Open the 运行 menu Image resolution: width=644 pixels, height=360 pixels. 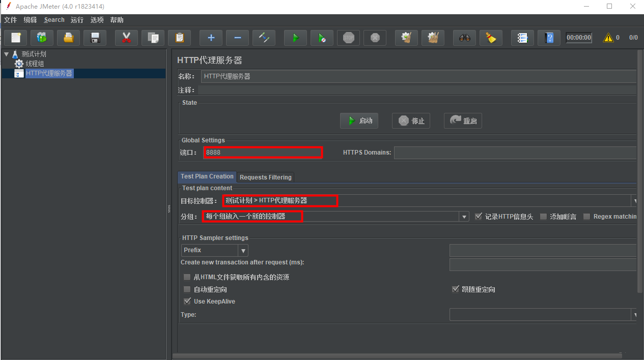point(77,20)
